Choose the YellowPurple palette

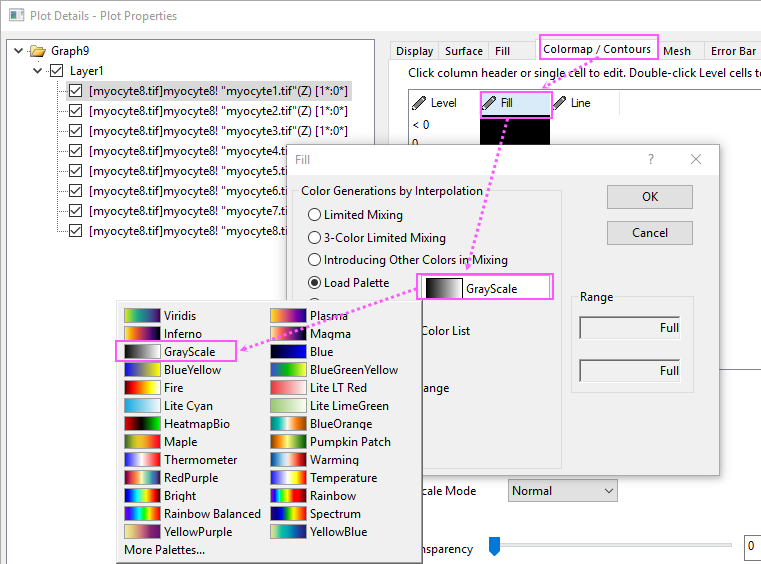pos(178,531)
